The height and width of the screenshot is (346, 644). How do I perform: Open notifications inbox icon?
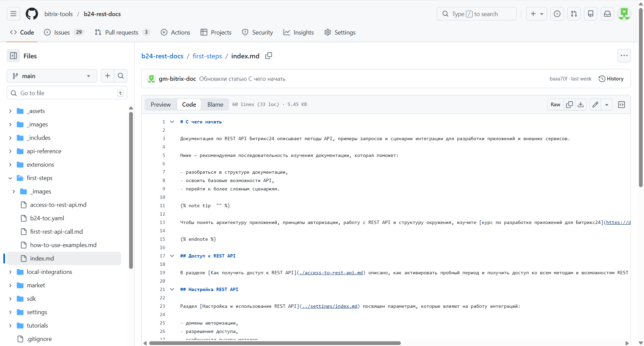[x=607, y=14]
